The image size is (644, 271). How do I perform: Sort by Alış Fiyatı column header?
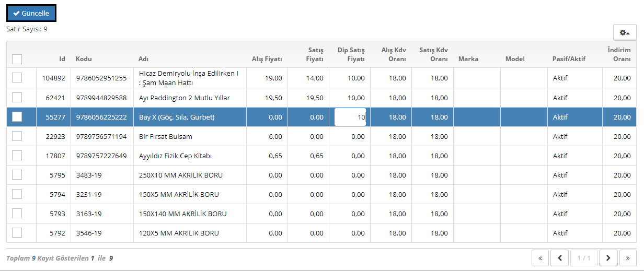(x=267, y=59)
